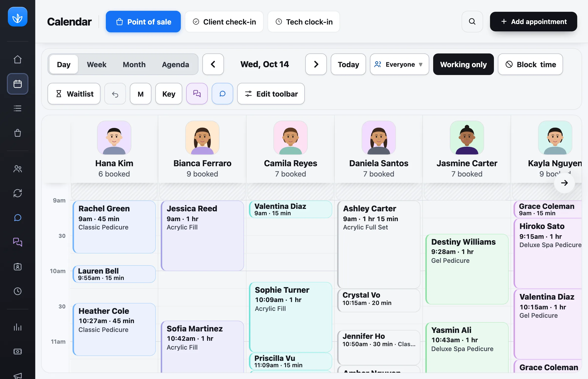This screenshot has height=379, width=588.
Task: Open the purple conversations toolbar button
Action: pyautogui.click(x=197, y=94)
